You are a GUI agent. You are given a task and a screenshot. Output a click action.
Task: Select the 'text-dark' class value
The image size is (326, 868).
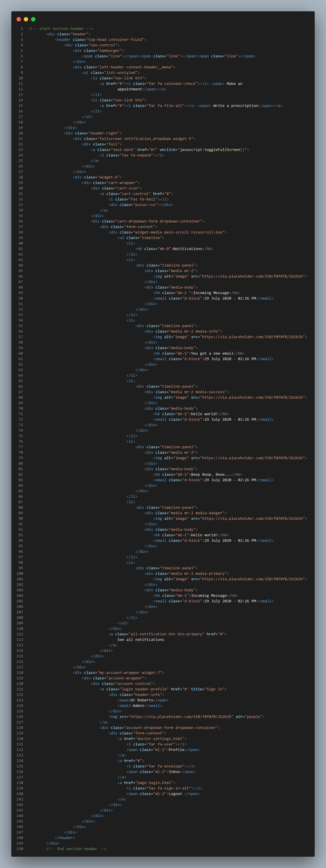(123, 150)
